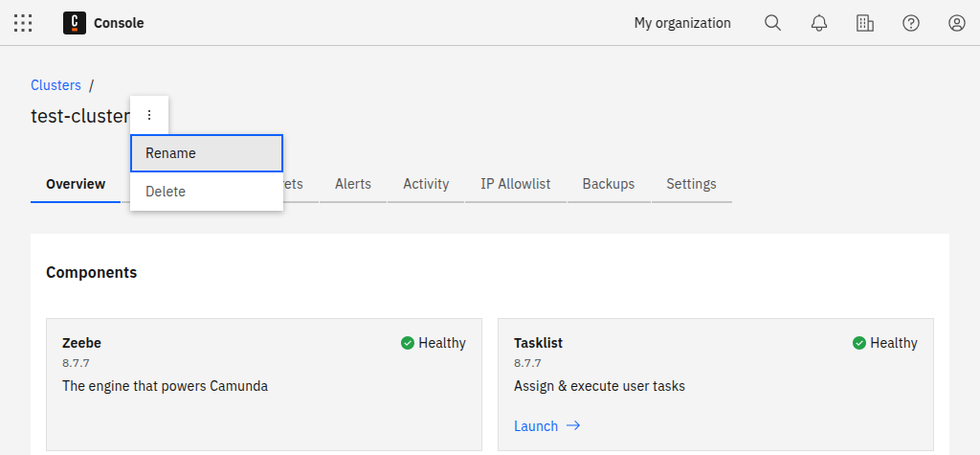
Task: Open the help question mark icon
Action: click(910, 23)
